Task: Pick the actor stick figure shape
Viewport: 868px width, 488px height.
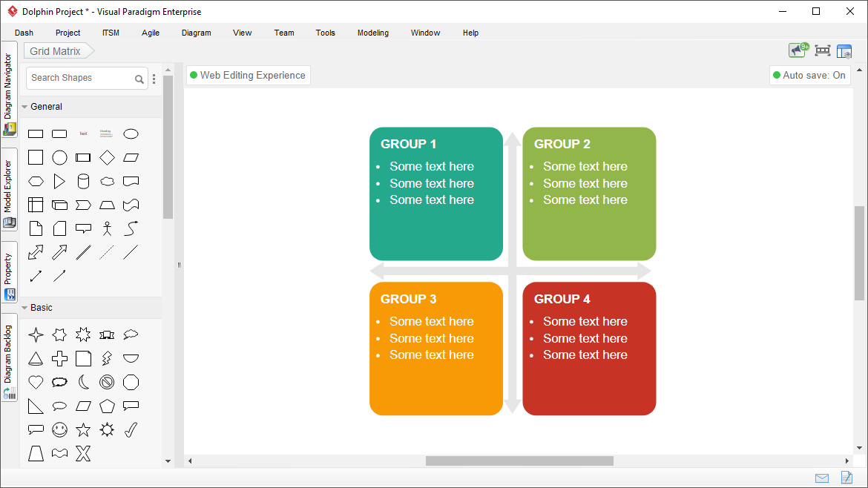Action: tap(107, 228)
